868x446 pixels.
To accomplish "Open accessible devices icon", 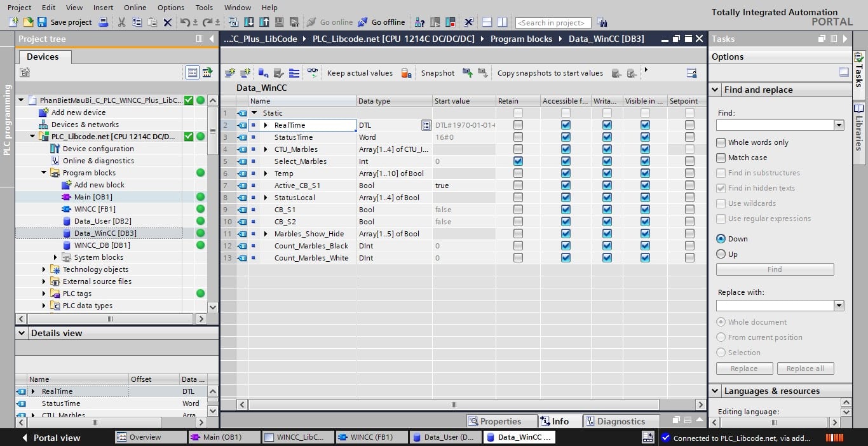I will (x=420, y=22).
